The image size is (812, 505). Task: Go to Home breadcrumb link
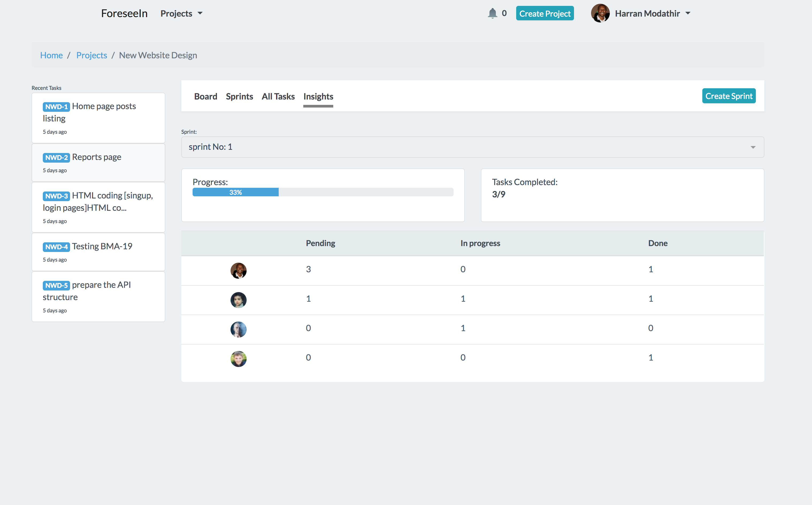point(51,55)
